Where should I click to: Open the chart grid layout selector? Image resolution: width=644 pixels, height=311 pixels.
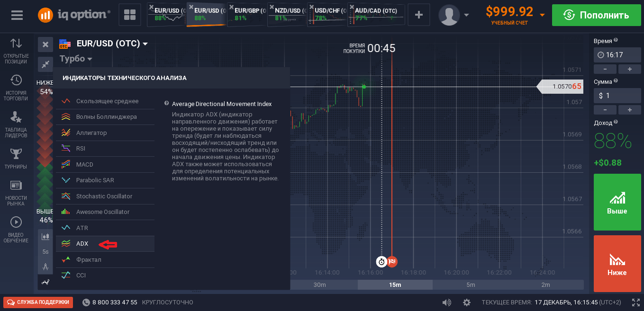tap(129, 15)
